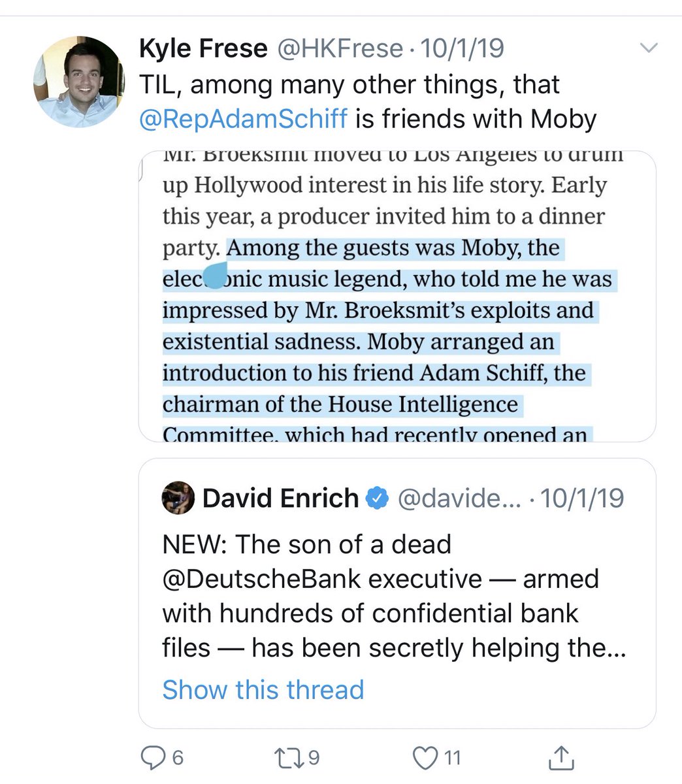The width and height of the screenshot is (682, 784).
Task: Click the blue verified badge
Action: (x=376, y=498)
